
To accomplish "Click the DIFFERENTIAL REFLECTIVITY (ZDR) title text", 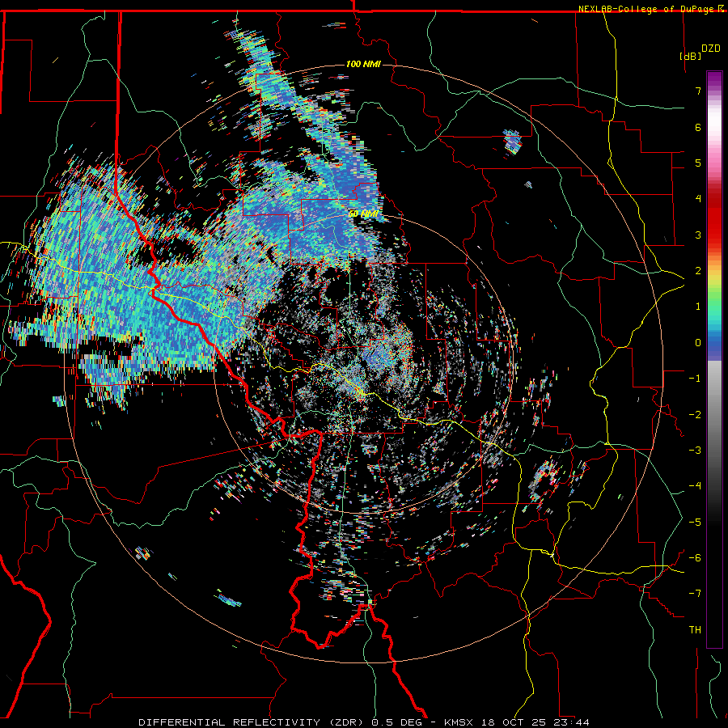I will point(252,722).
